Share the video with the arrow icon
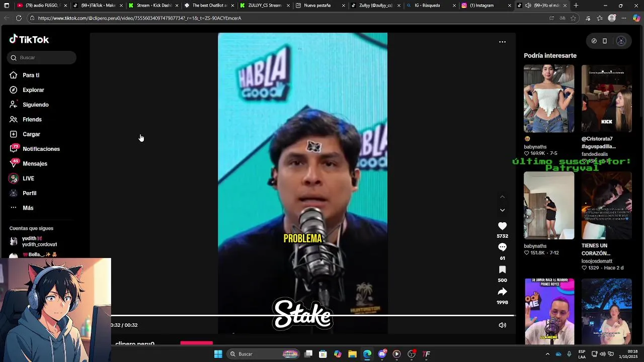The image size is (644, 362). 502,292
